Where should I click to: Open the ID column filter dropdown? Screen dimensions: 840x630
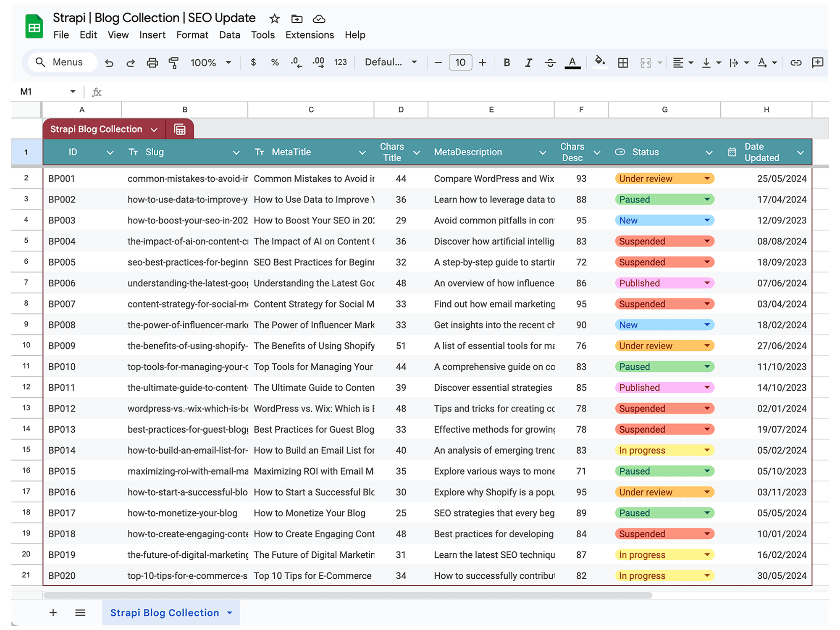pos(110,153)
